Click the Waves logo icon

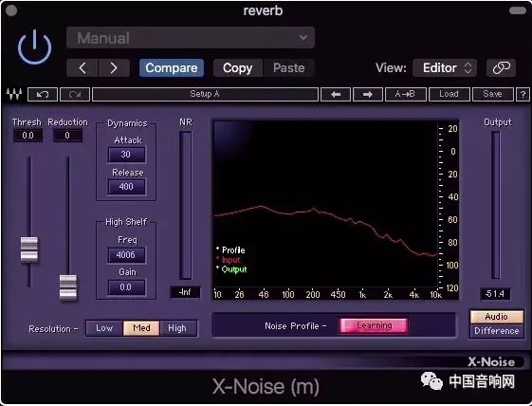[x=14, y=94]
